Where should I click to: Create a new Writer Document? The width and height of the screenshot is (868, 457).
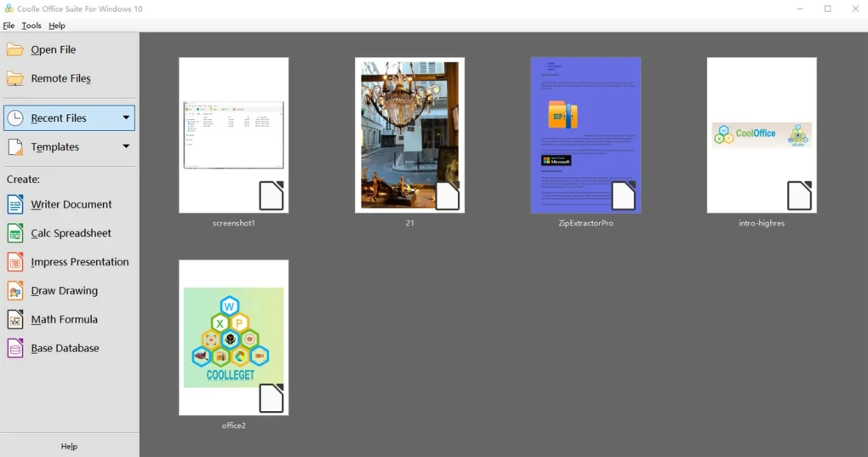(x=69, y=204)
